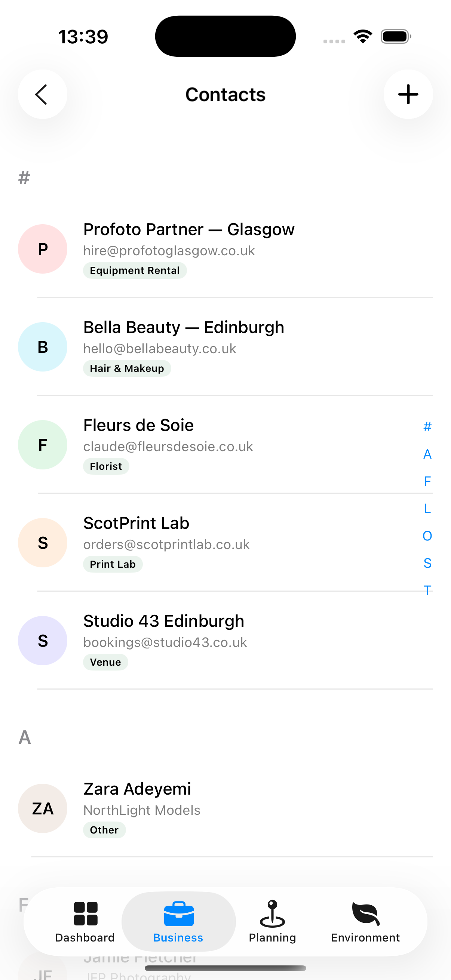Tap the blue B avatar circle
451x980 pixels.
point(43,346)
